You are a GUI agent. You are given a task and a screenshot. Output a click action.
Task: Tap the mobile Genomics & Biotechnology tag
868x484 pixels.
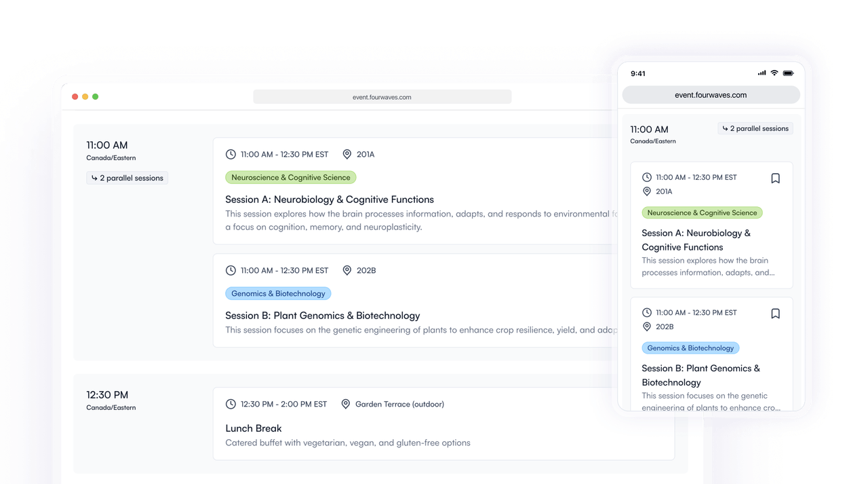pyautogui.click(x=690, y=348)
